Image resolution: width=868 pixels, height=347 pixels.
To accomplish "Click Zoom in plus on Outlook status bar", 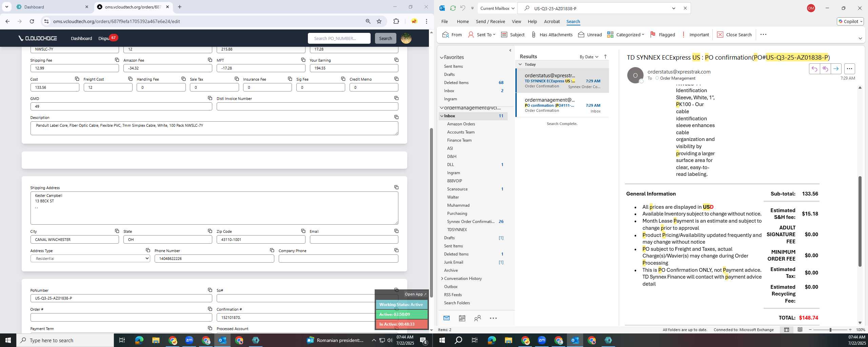I will click(x=850, y=330).
